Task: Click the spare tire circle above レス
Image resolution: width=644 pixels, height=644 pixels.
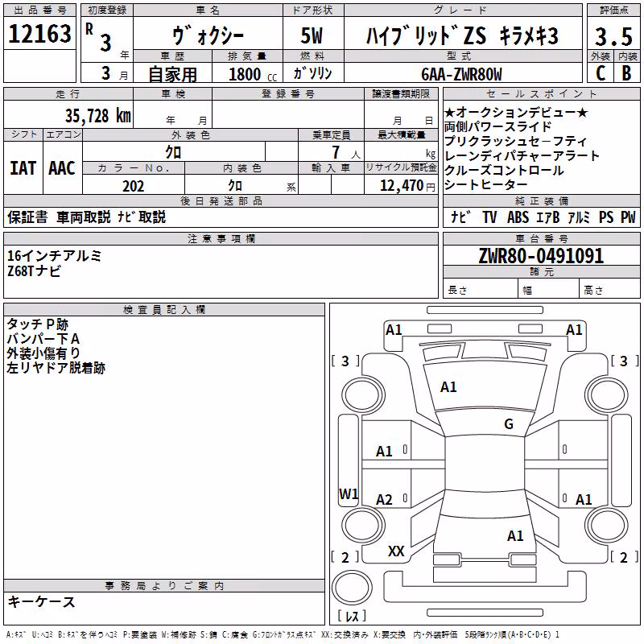Action: [352, 588]
